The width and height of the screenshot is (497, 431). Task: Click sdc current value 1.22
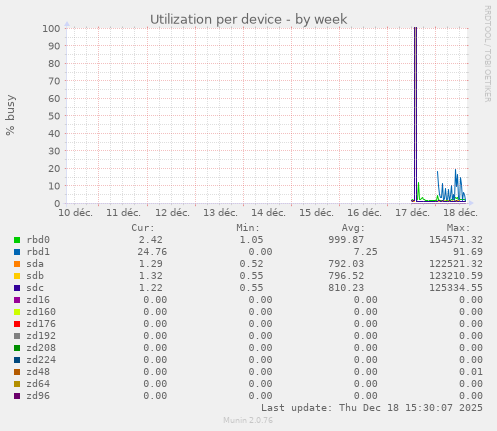pos(151,288)
